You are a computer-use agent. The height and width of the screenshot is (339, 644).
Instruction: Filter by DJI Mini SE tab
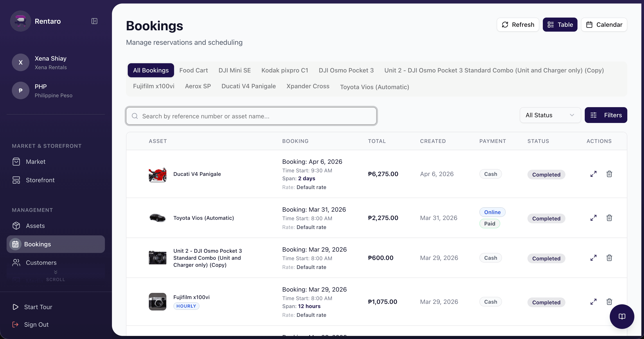click(234, 70)
